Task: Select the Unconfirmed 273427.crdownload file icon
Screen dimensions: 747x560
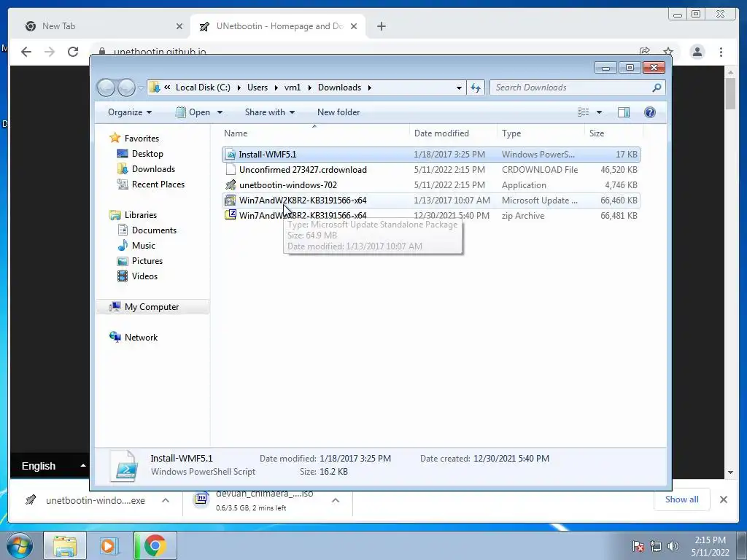Action: point(231,169)
